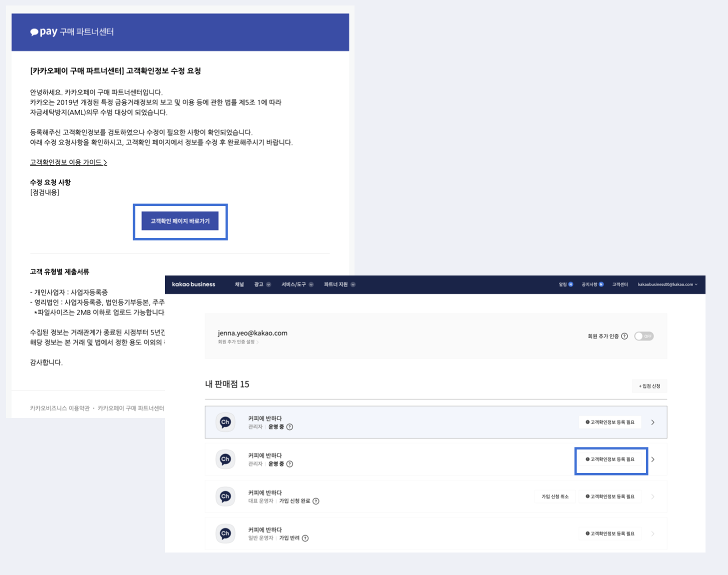Open 공지사항 notices in top bar
The width and height of the screenshot is (728, 575).
[592, 284]
